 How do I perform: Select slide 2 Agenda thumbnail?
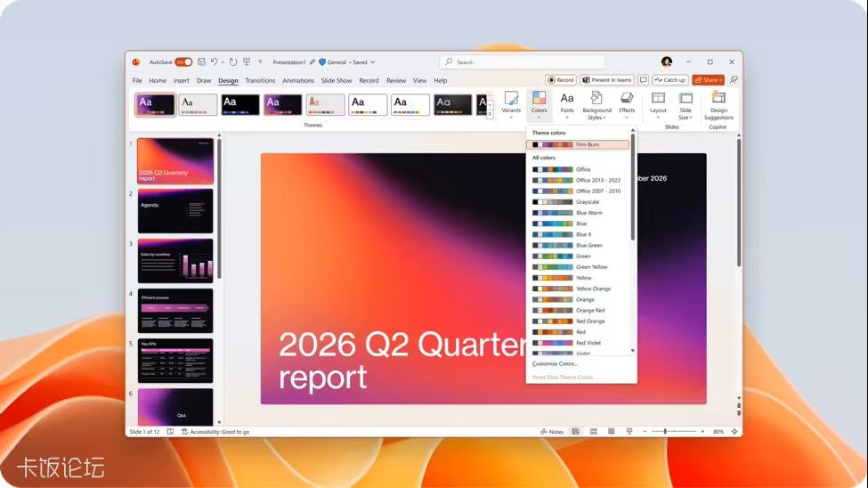pyautogui.click(x=174, y=210)
